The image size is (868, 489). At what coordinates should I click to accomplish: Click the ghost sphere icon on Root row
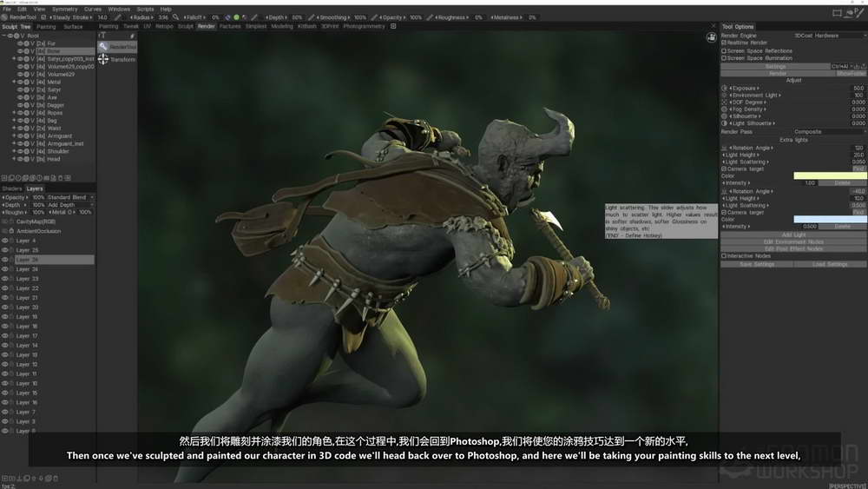tap(16, 36)
